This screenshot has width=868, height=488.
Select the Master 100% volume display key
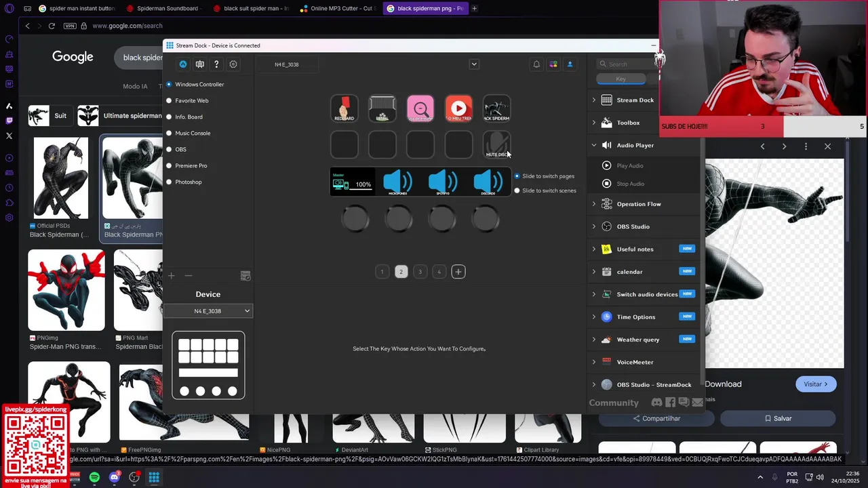[352, 182]
